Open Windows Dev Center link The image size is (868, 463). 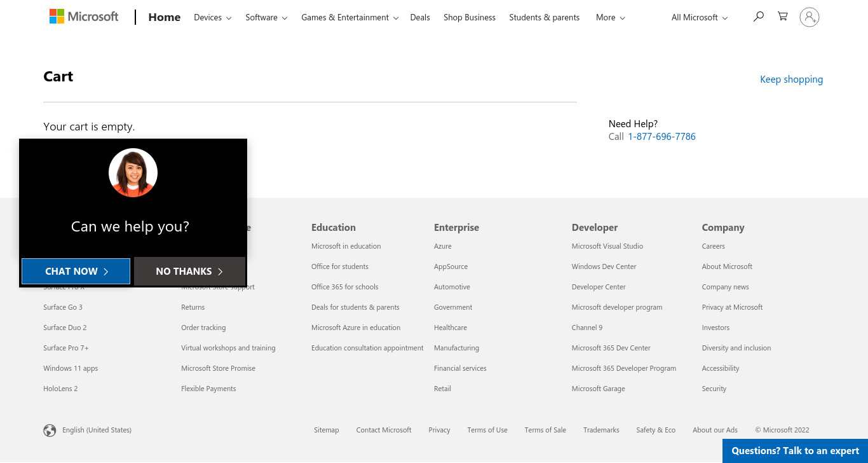[x=604, y=266]
